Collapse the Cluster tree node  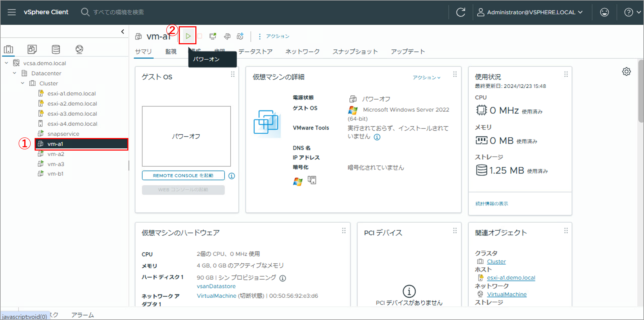(23, 83)
